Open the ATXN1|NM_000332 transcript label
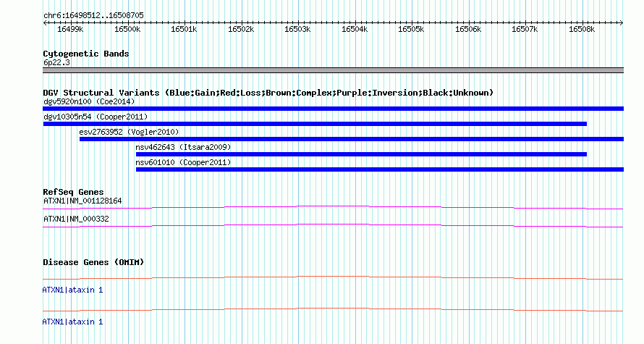 [77, 219]
